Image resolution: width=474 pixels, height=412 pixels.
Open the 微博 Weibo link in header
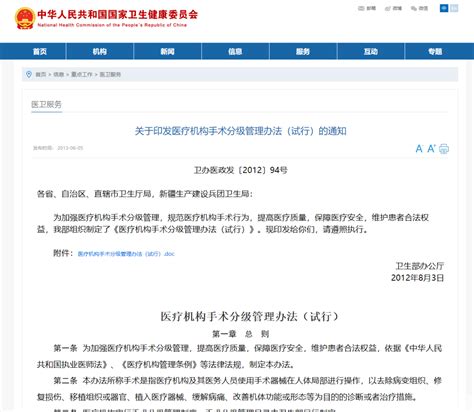click(x=393, y=8)
